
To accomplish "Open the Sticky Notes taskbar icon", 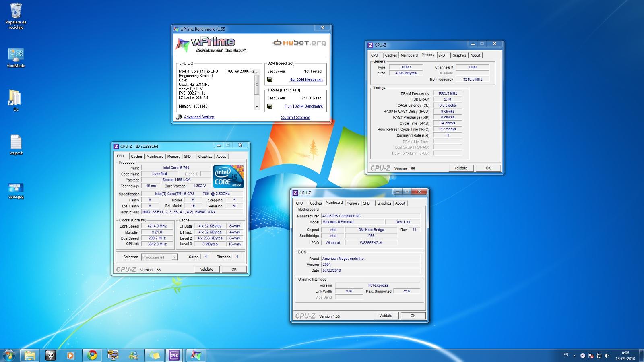I will [155, 355].
